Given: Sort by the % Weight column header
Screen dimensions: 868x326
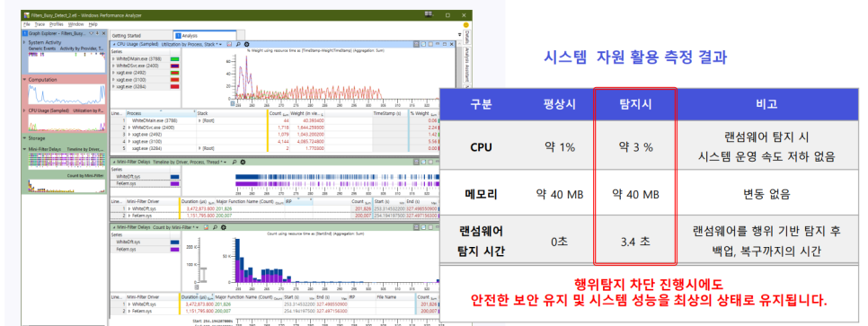Looking at the screenshot, I should pos(423,113).
